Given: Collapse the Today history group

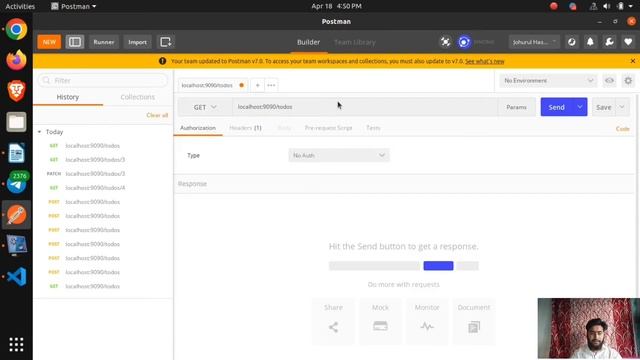Looking at the screenshot, I should pyautogui.click(x=40, y=132).
